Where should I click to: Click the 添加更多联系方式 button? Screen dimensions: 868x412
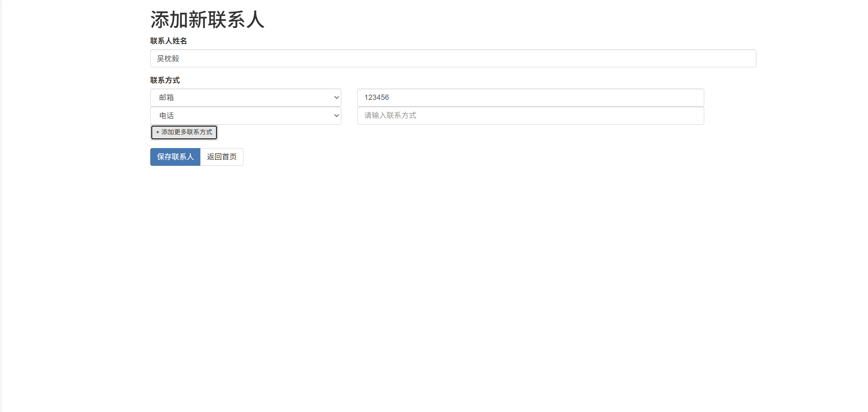(184, 132)
